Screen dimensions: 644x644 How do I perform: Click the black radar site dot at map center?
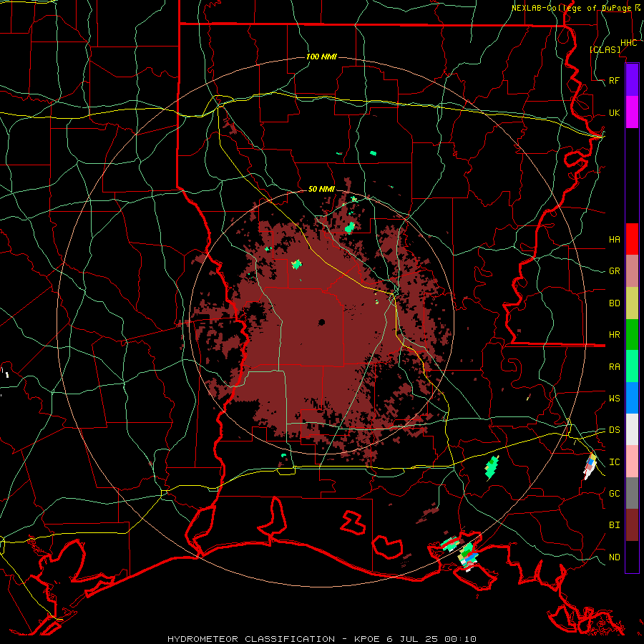pos(321,322)
